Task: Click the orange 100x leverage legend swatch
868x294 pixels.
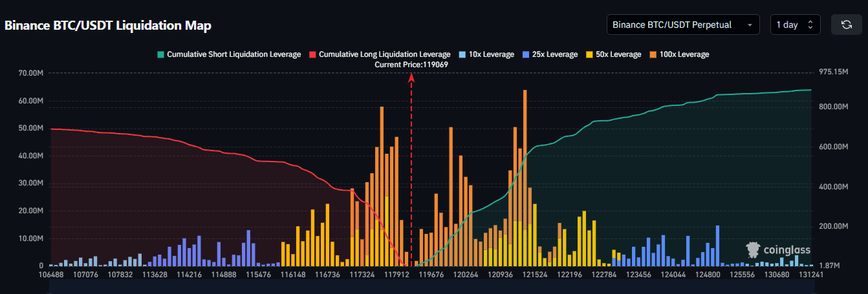Action: [653, 54]
